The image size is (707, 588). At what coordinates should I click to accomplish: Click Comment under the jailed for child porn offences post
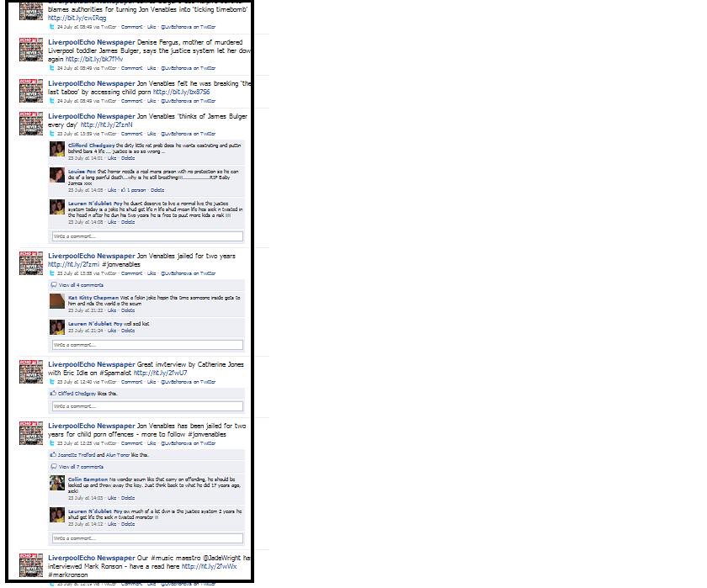[131, 443]
